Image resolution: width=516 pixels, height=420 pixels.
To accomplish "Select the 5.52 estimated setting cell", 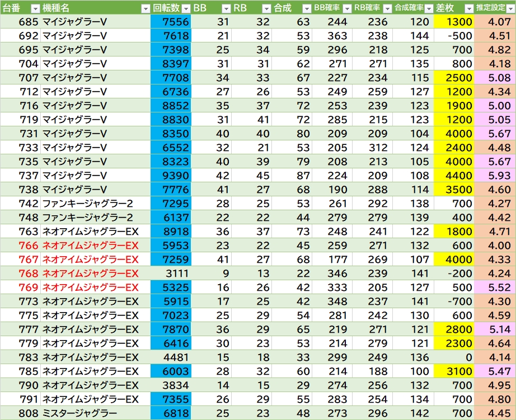I will pos(495,287).
